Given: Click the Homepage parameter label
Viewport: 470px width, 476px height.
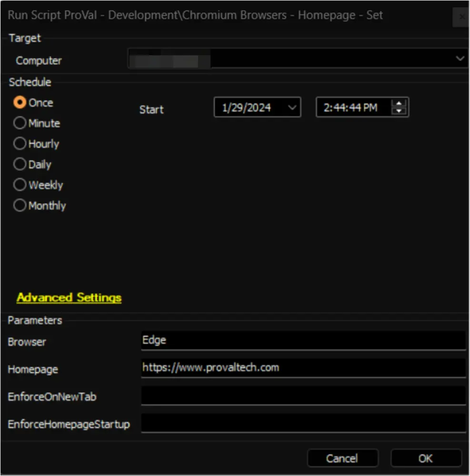Looking at the screenshot, I should [x=33, y=369].
